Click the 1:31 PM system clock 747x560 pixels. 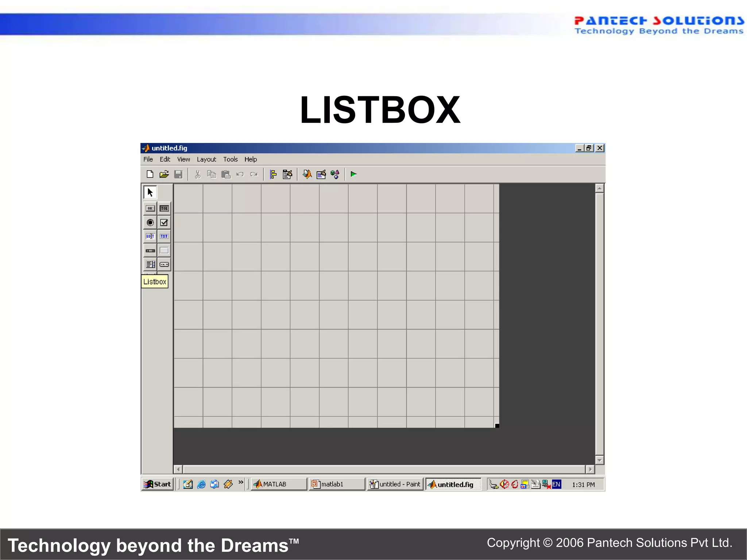(583, 485)
